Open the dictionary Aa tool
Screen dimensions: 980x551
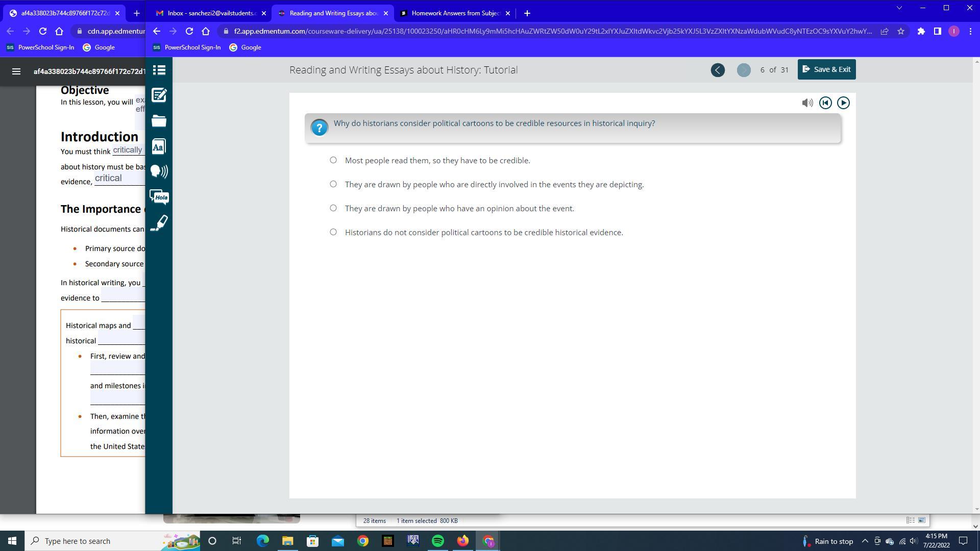(x=159, y=146)
